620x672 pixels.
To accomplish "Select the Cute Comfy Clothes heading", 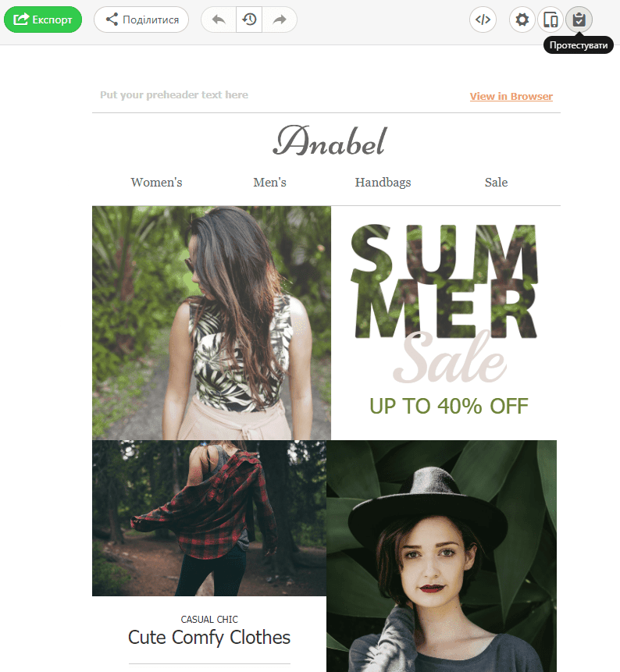I will tap(209, 638).
